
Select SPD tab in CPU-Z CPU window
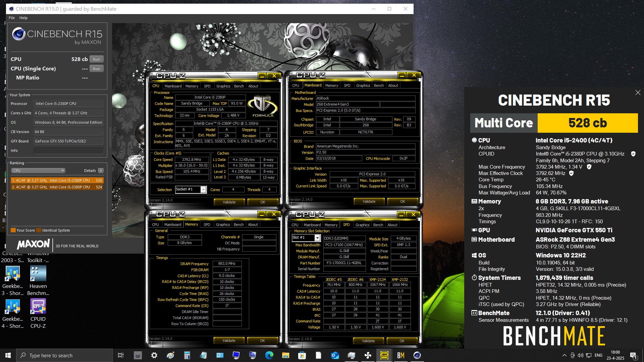click(x=207, y=86)
